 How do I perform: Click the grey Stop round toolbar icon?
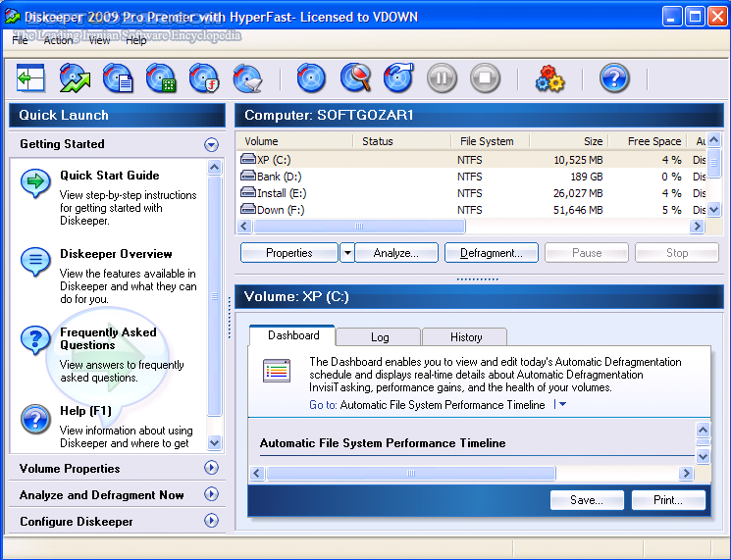(485, 77)
